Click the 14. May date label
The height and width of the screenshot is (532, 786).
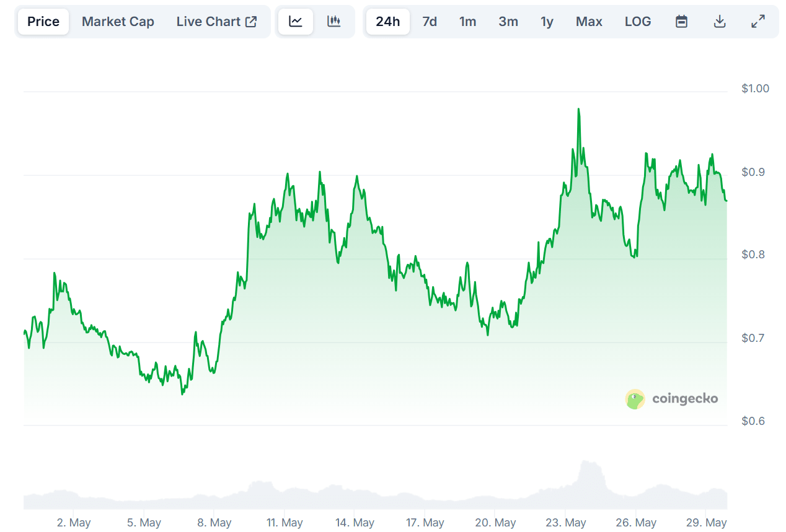[x=355, y=523]
